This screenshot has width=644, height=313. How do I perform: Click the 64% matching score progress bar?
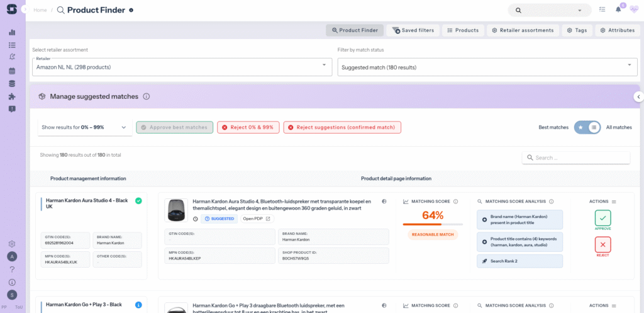coord(433,224)
